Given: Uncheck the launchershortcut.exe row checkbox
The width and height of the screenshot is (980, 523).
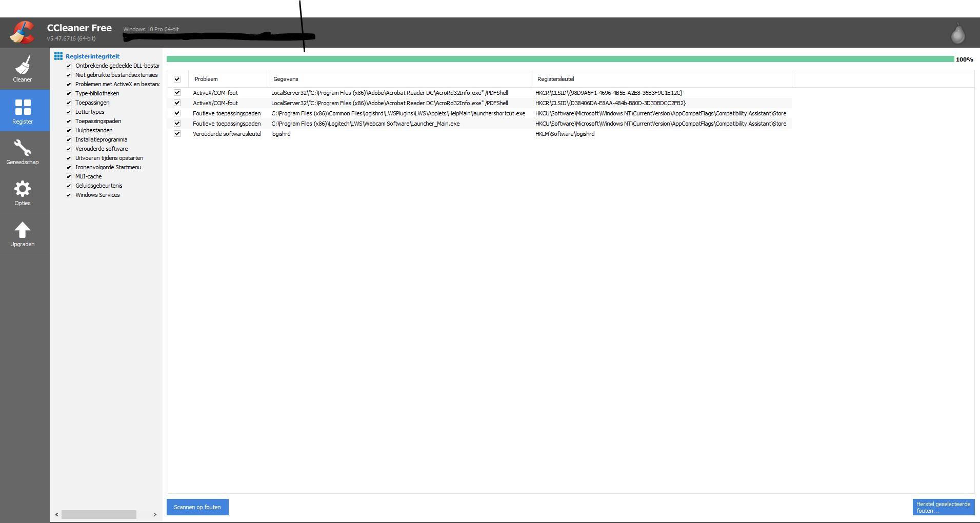Looking at the screenshot, I should coord(177,113).
